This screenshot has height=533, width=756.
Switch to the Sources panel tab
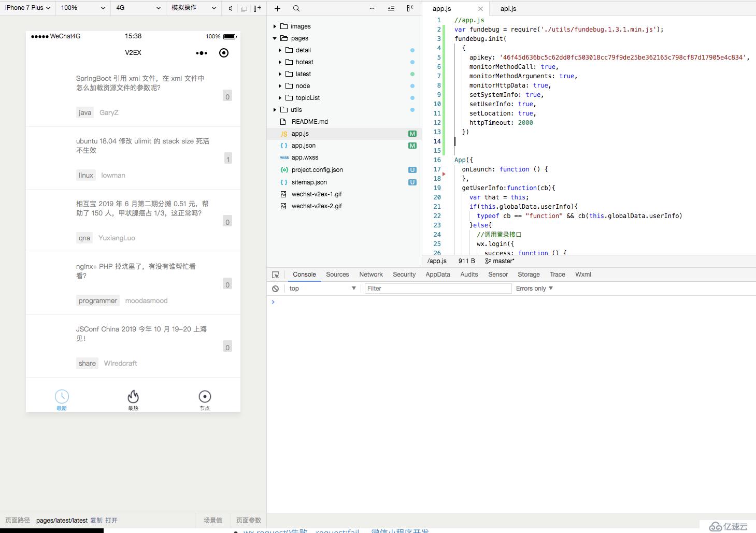(x=337, y=275)
